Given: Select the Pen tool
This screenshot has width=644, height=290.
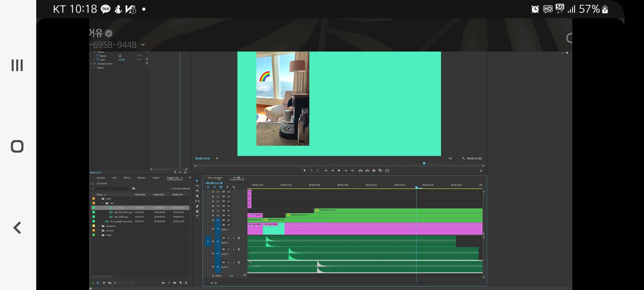Looking at the screenshot, I should pos(197,206).
